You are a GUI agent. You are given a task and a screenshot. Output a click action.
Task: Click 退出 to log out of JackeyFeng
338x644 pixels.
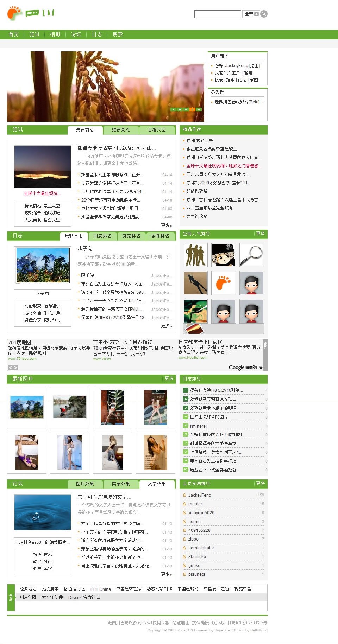click(255, 66)
